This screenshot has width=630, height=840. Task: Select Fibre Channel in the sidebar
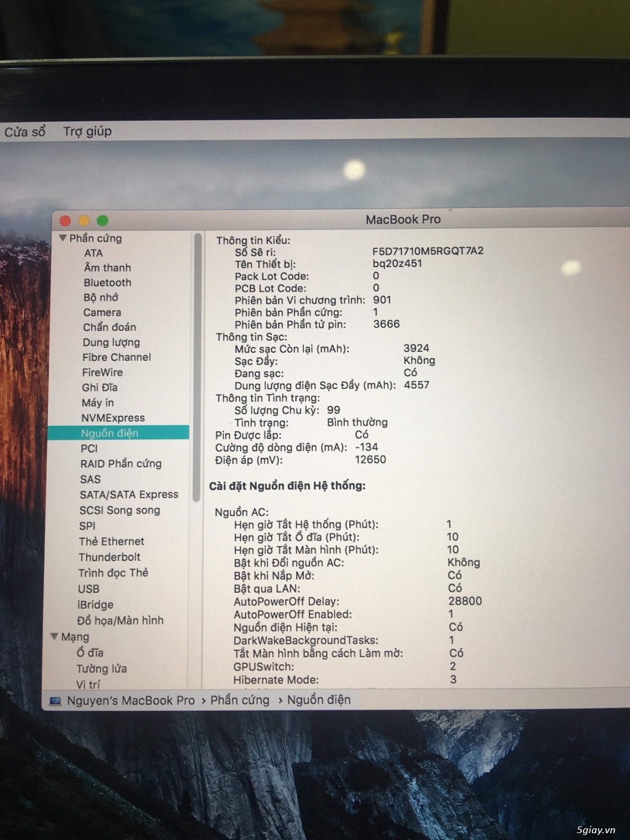[117, 357]
